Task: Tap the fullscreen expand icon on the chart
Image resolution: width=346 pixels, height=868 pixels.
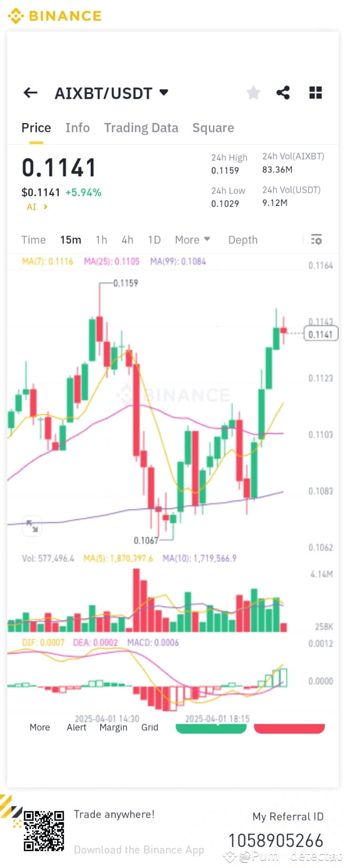Action: coord(32,526)
